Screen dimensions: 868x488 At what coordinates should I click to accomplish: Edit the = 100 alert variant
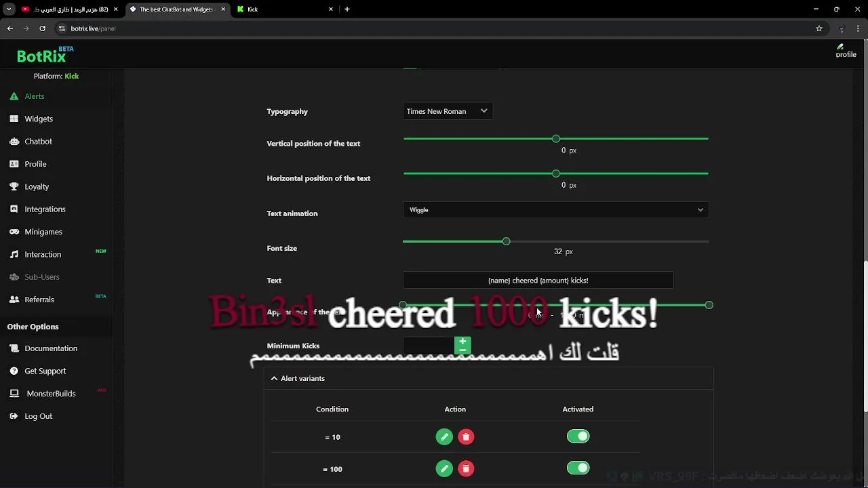(x=444, y=468)
